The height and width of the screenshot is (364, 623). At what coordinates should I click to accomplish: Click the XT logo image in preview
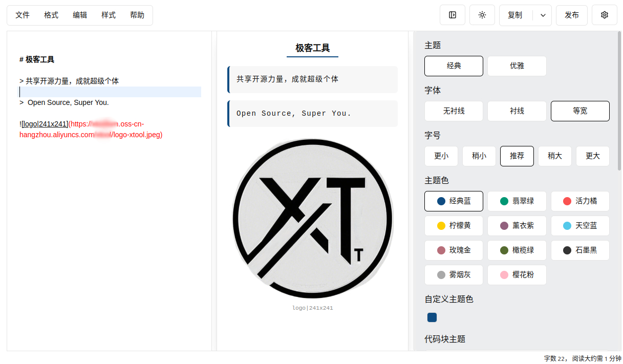tap(313, 219)
